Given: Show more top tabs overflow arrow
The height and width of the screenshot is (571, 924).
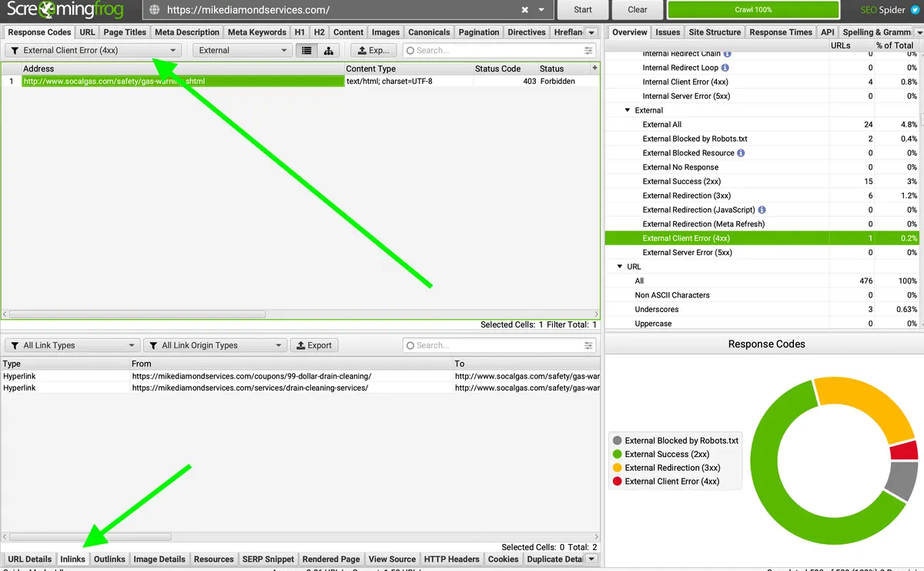Looking at the screenshot, I should pyautogui.click(x=591, y=32).
